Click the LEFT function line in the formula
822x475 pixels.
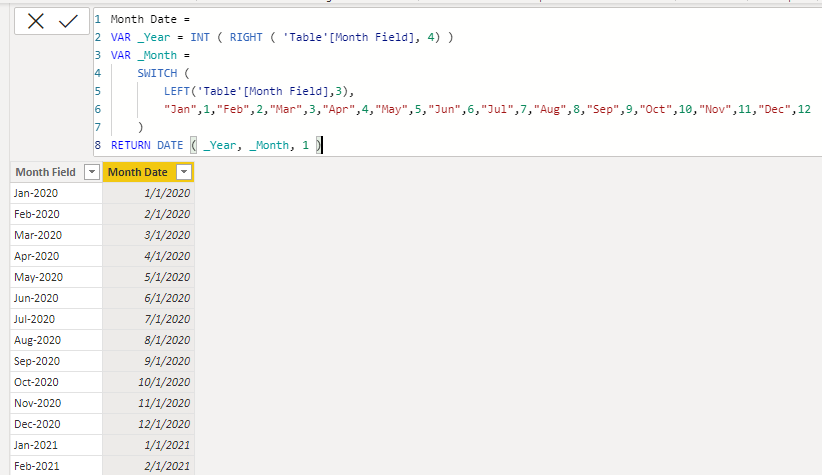click(259, 91)
